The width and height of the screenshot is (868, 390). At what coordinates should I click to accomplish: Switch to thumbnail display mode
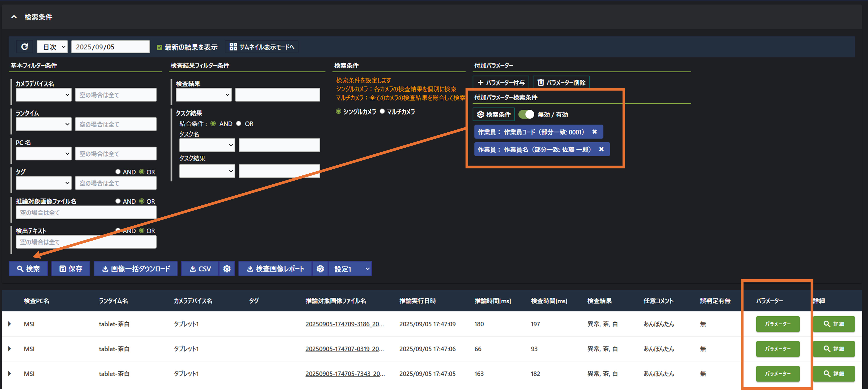[x=262, y=47]
